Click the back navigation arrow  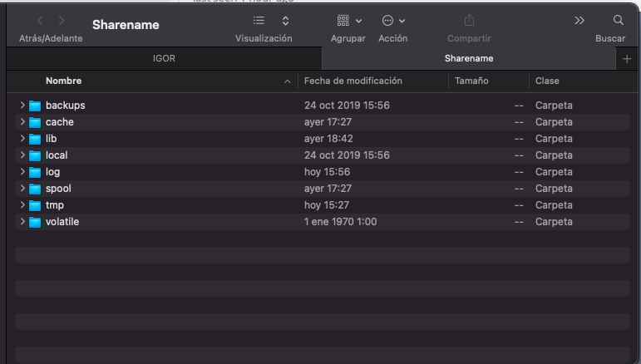click(x=40, y=20)
